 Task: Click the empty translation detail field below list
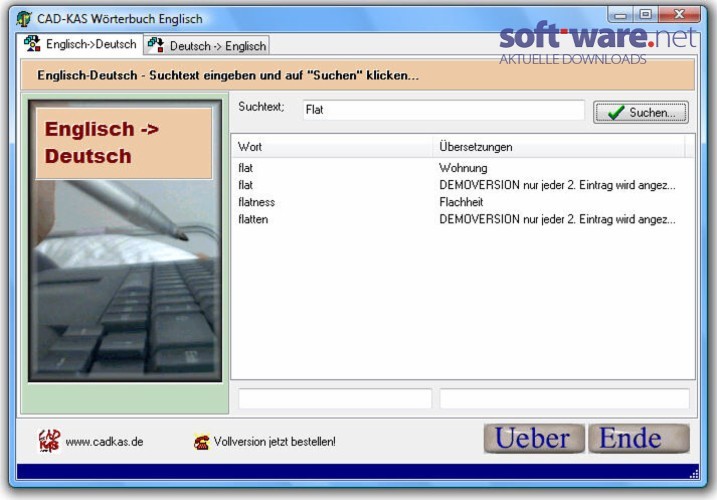pyautogui.click(x=564, y=398)
